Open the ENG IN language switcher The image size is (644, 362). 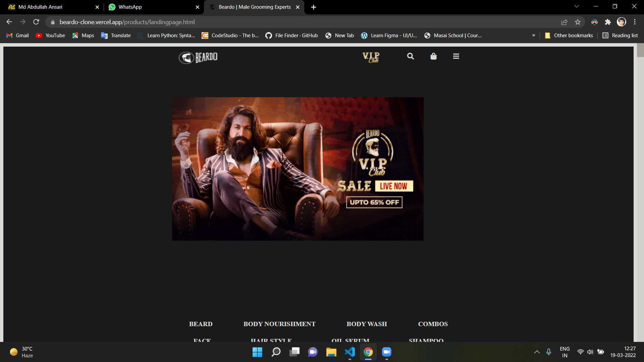[x=565, y=352]
